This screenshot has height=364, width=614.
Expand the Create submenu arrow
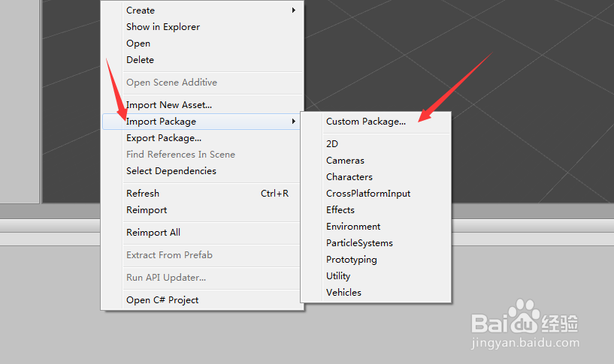(x=293, y=11)
